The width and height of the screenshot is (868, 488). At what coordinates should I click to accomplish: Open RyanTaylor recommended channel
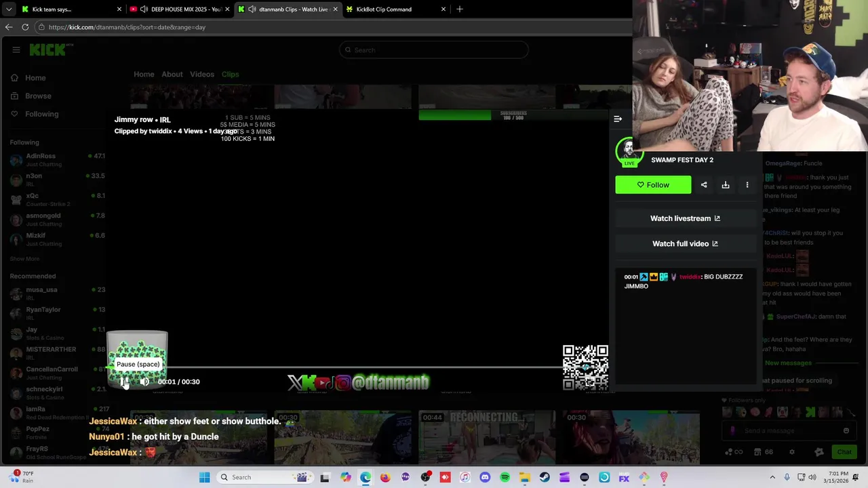[58, 313]
